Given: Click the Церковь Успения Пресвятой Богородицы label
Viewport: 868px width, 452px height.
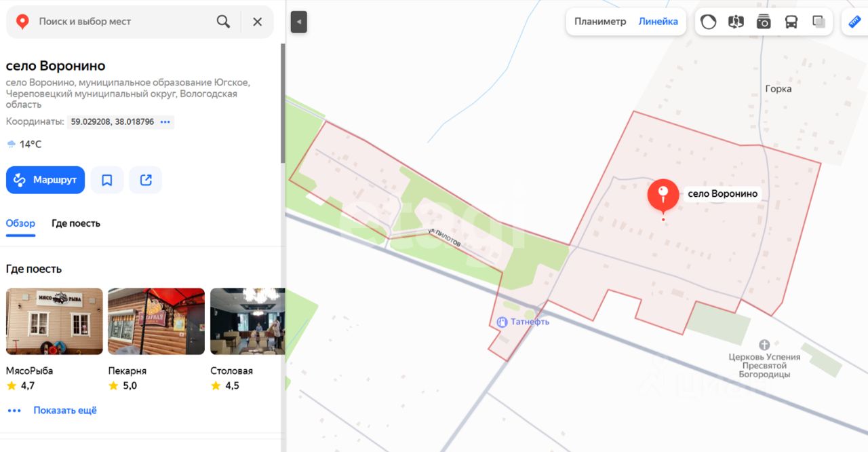Looking at the screenshot, I should pyautogui.click(x=764, y=366).
